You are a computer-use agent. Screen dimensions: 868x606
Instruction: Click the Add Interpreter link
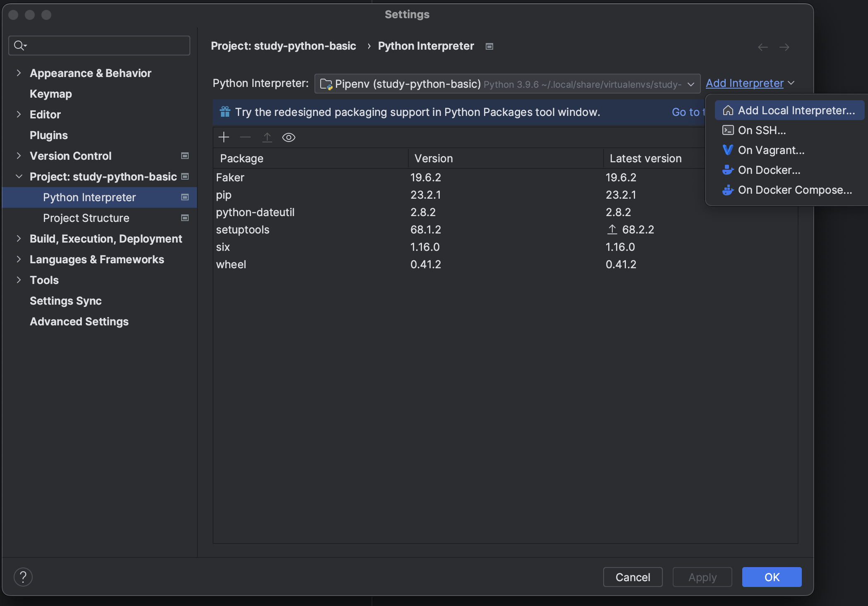click(744, 83)
